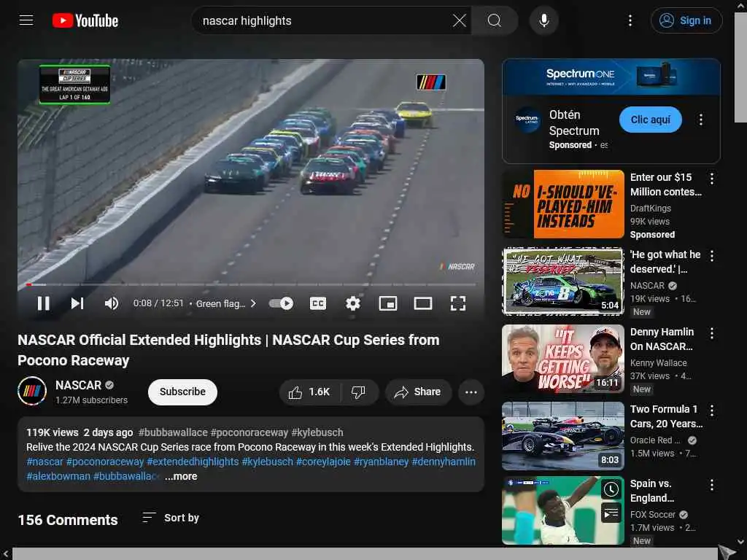Open menu for Denny Hamlin video
The height and width of the screenshot is (560, 747).
point(712,333)
